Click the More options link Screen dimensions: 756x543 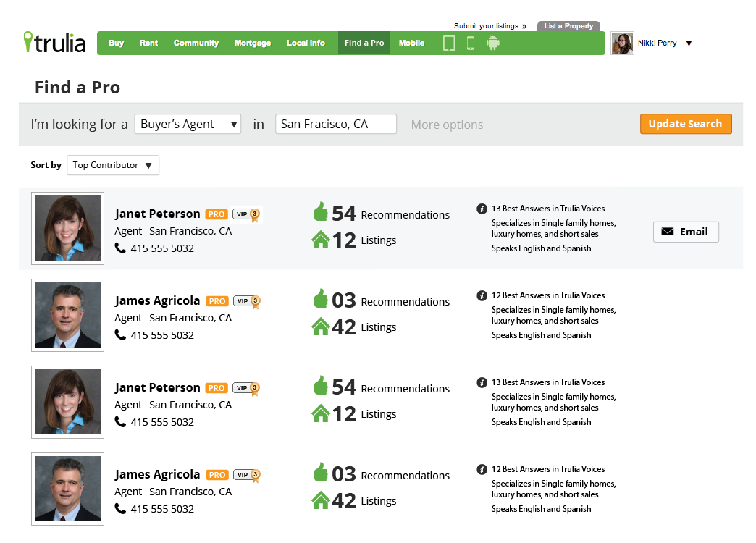coord(447,125)
